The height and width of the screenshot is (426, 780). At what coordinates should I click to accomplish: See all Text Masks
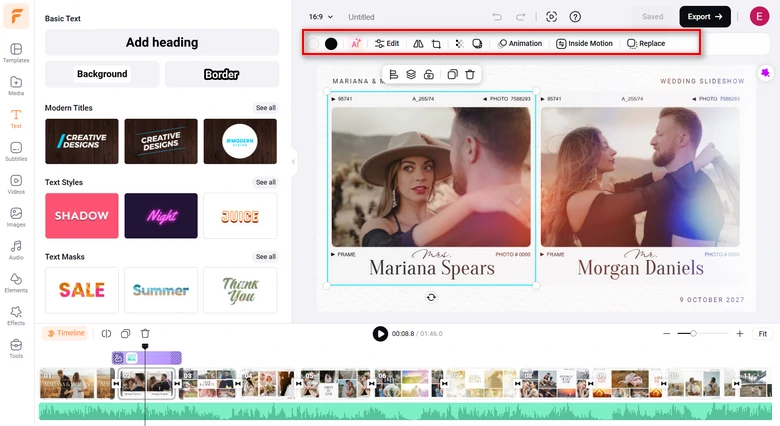point(266,257)
